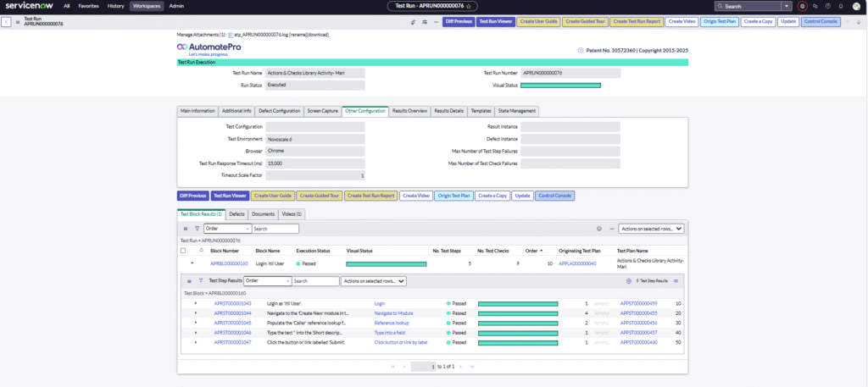Click the filter funnel icon in Test Block Results
868x387 pixels.
click(x=197, y=229)
